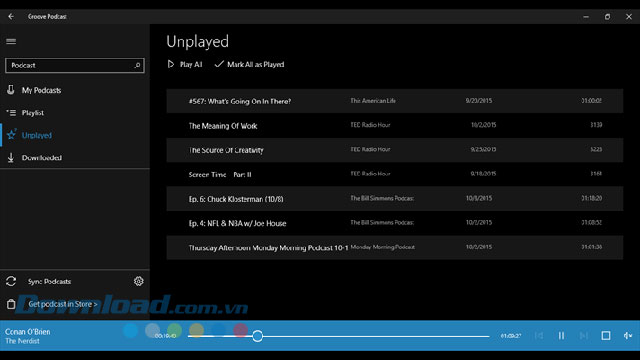This screenshot has height=360, width=640.
Task: Click the store bag icon
Action: (x=11, y=304)
